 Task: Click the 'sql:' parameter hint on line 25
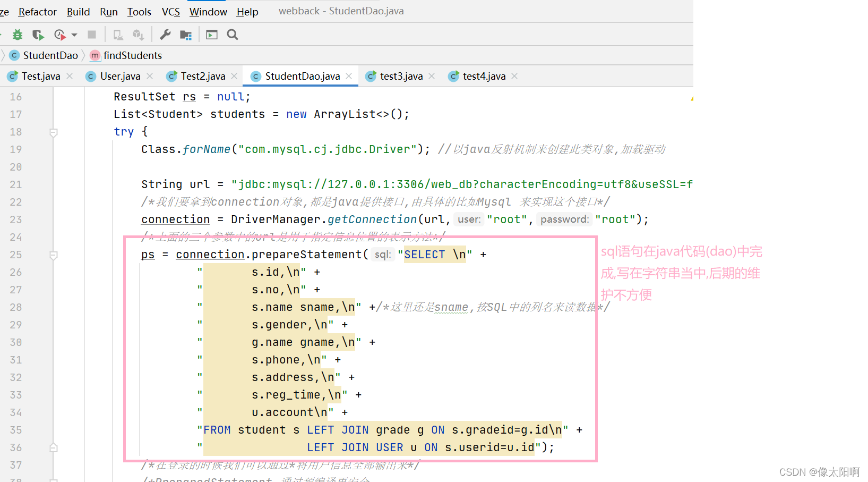coord(383,255)
